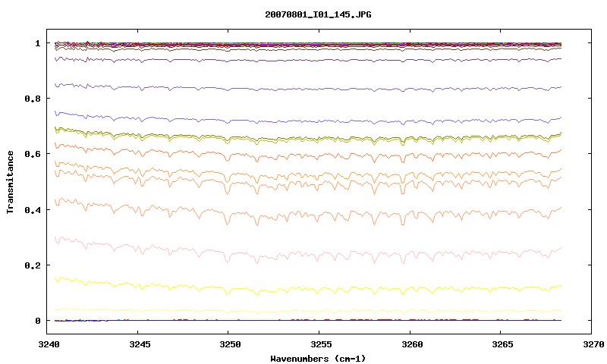Click the Wavenumbers (cm-1) x-axis label
This screenshot has height=364, width=607.
click(x=318, y=359)
